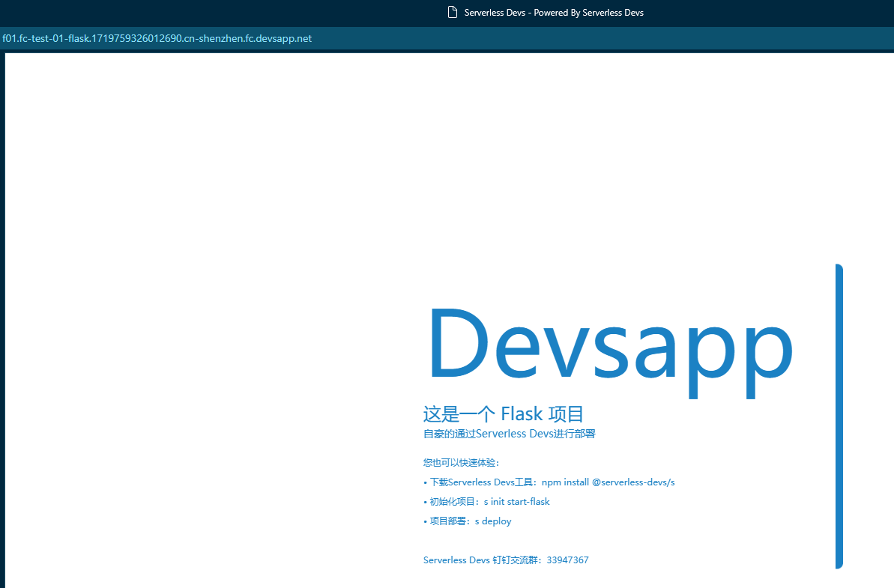Viewport: 894px width, 588px height.
Task: Click the "这是一个 Flask 项目" subtitle
Action: point(504,413)
